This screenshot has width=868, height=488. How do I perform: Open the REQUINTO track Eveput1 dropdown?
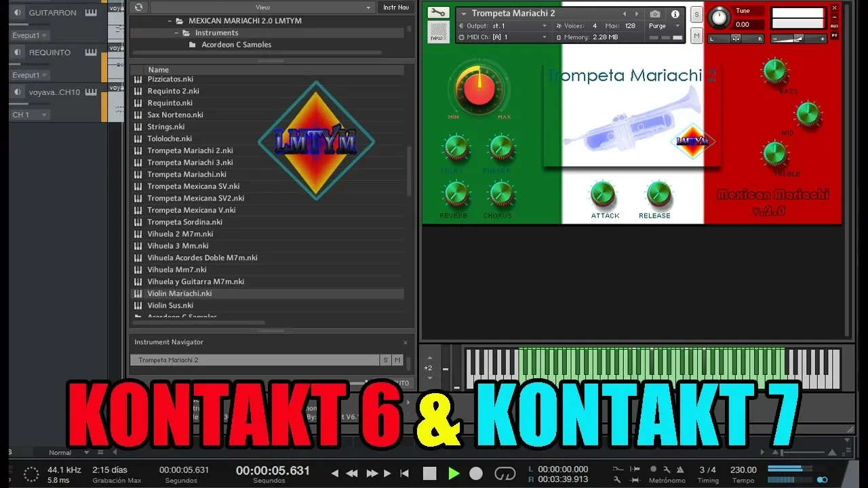point(30,75)
